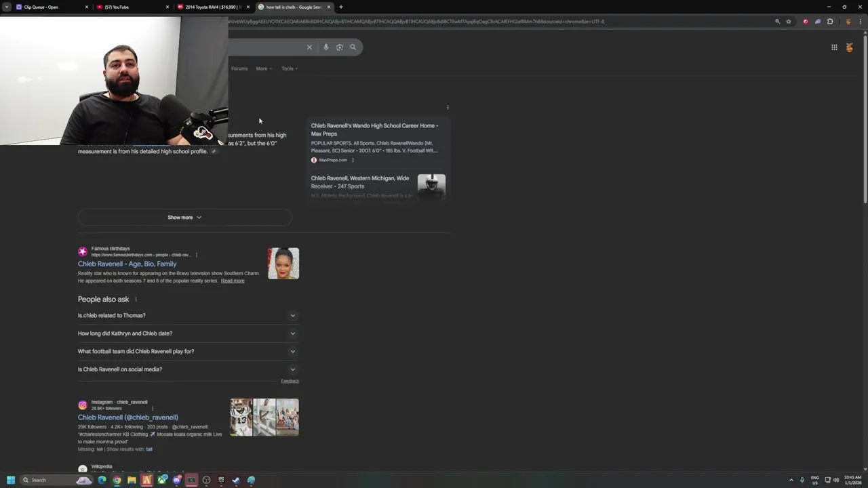Screen dimensions: 868x488
Task: Open the More search filter dropdown
Action: pyautogui.click(x=264, y=68)
